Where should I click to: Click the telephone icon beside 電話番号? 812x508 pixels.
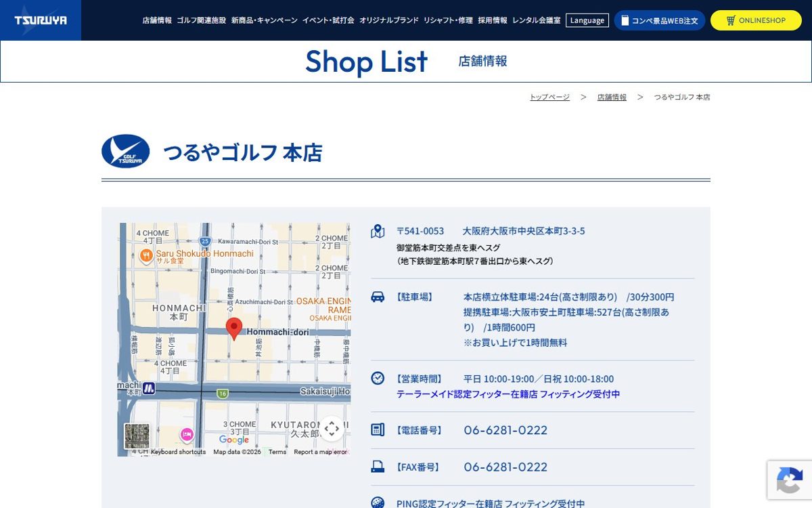[x=378, y=429]
